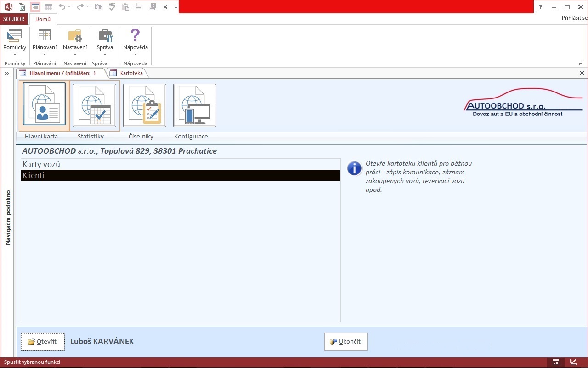
Task: Open the Hlavní karta section icon
Action: coord(44,105)
